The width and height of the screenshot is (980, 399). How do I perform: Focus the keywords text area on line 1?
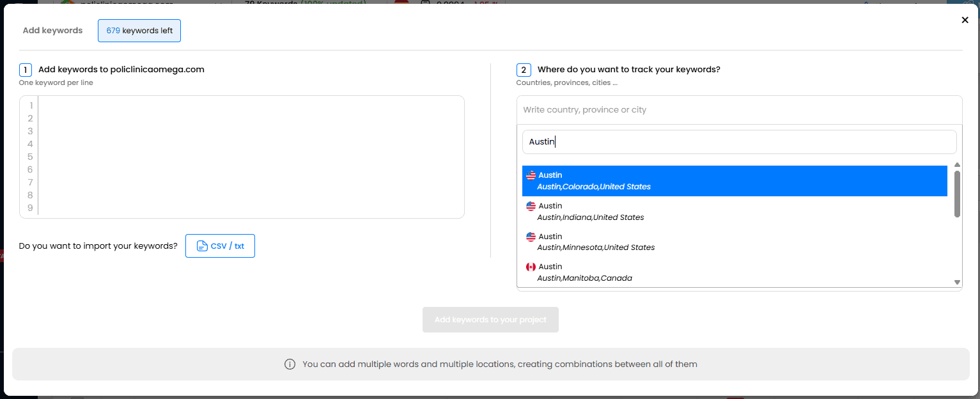point(249,106)
